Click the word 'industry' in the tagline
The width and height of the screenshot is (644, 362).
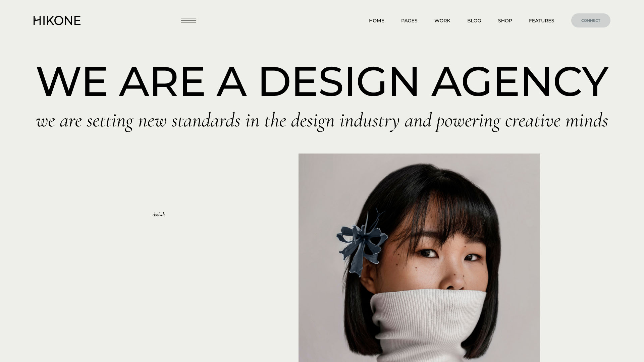pos(370,121)
